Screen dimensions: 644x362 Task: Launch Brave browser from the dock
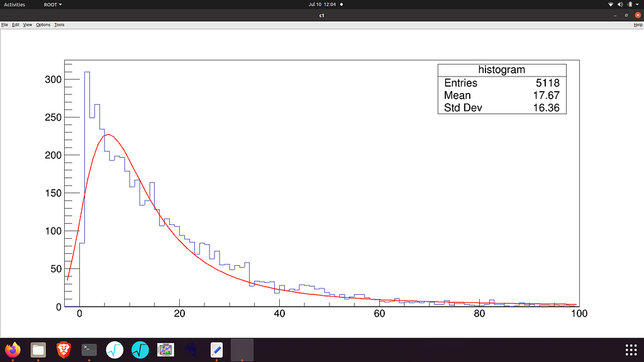pyautogui.click(x=63, y=349)
